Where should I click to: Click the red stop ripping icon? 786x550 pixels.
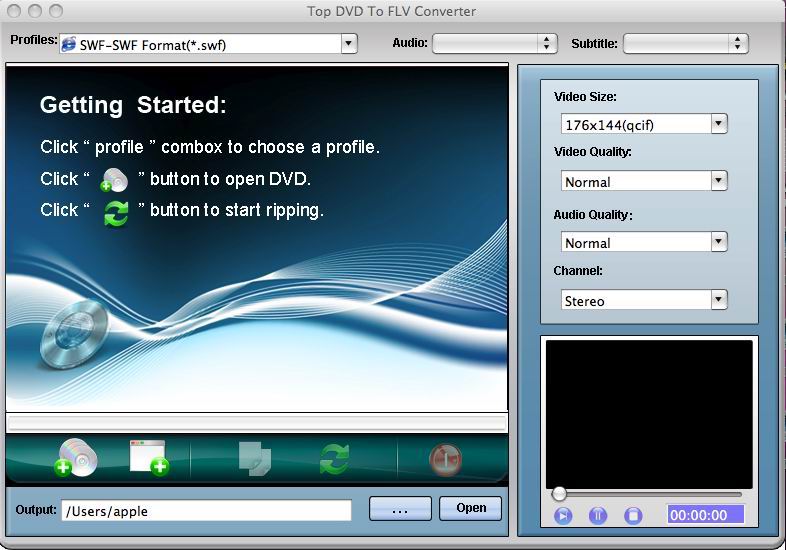[x=445, y=459]
